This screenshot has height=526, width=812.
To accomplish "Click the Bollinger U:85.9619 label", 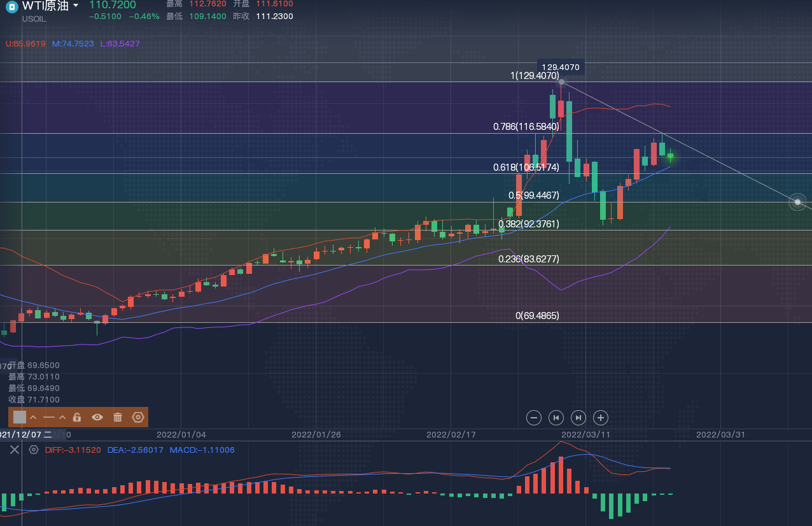I will pyautogui.click(x=25, y=44).
